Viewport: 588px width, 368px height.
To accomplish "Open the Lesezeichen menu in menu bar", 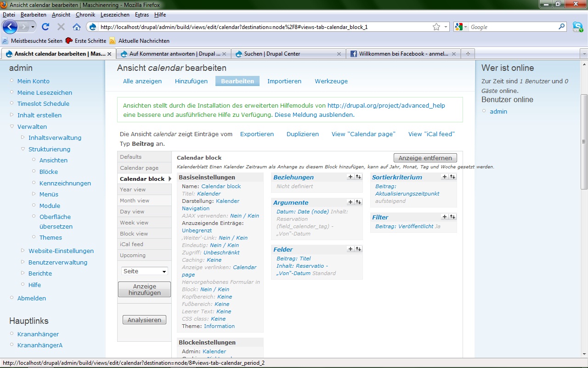I will [115, 15].
